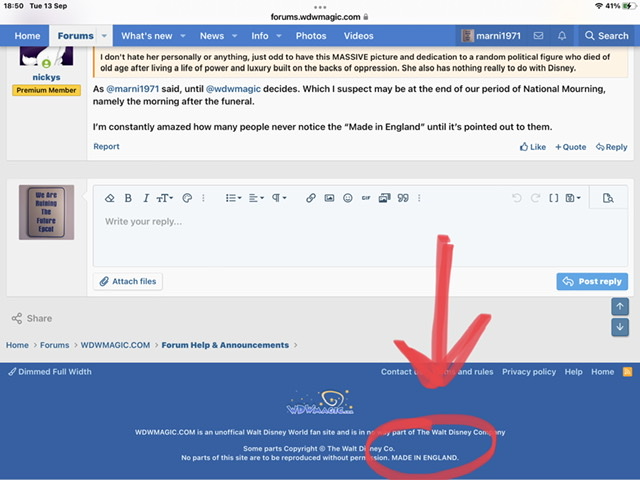Open the smiley emoji picker
The width and height of the screenshot is (640, 480).
point(347,198)
